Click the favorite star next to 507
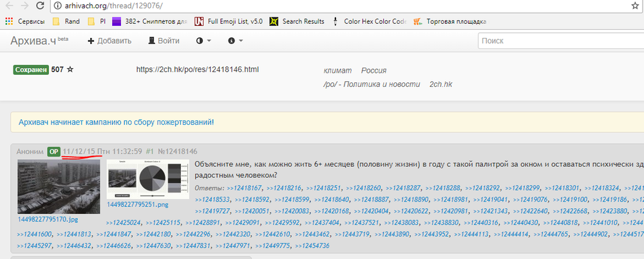 pyautogui.click(x=70, y=70)
